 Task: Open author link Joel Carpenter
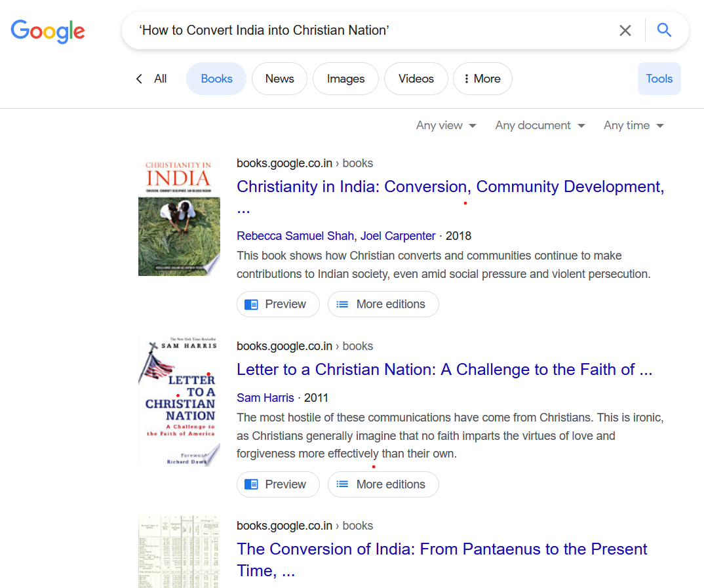[398, 236]
